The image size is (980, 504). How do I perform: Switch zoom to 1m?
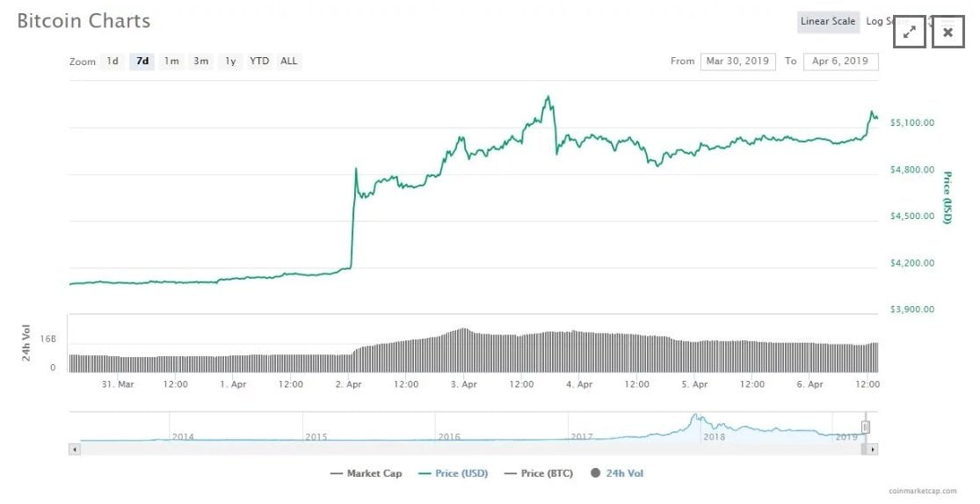171,62
